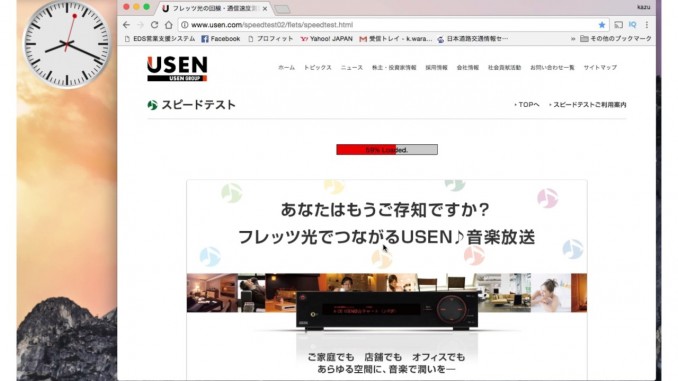This screenshot has width=678, height=381.
Task: Open the スピードテストご利用案内 link
Action: [x=588, y=105]
